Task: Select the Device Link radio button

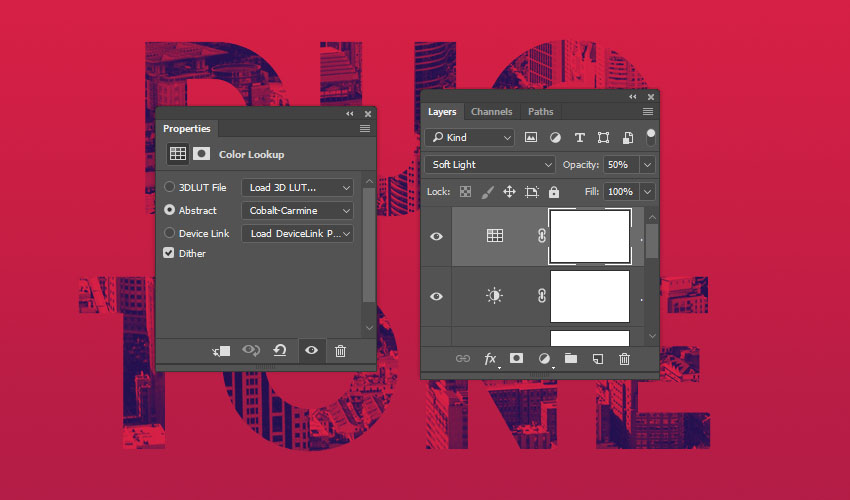Action: [x=169, y=233]
